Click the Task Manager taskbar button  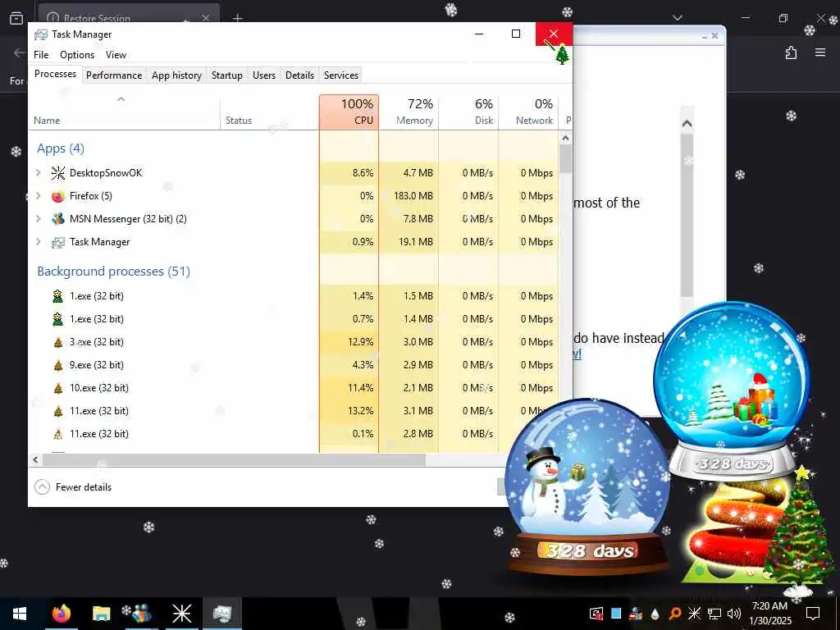[221, 614]
